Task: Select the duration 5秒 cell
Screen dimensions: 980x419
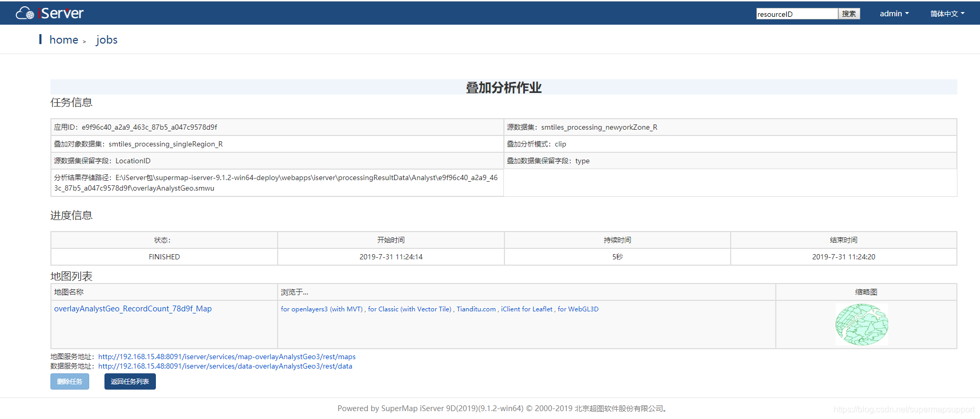Action: [x=617, y=257]
